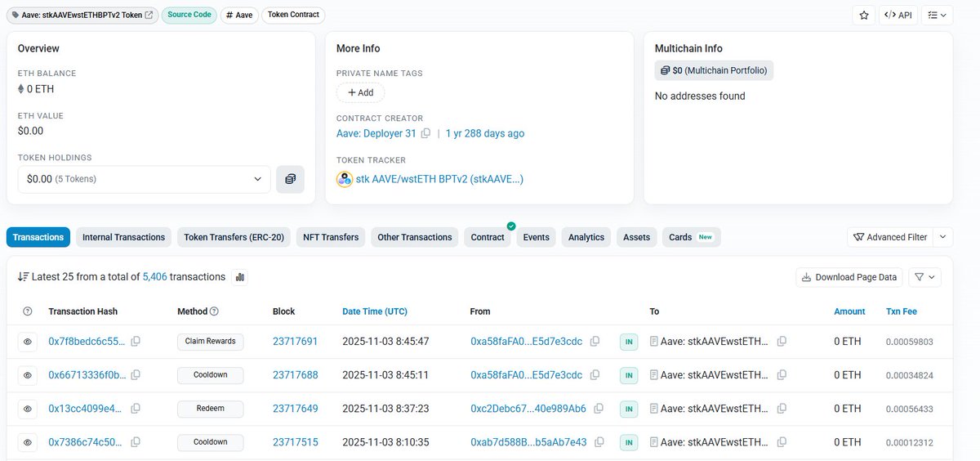The height and width of the screenshot is (461, 980).
Task: Add a private name tag
Action: point(360,92)
